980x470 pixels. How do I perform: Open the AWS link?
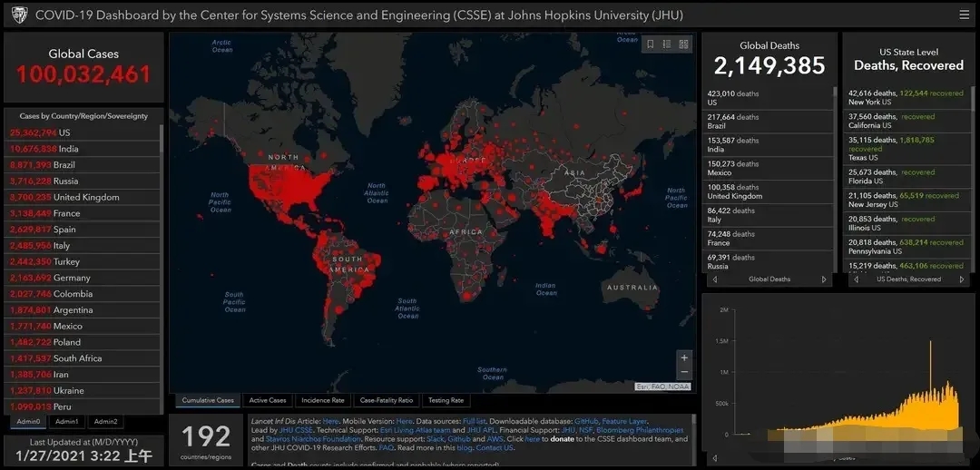tap(495, 439)
